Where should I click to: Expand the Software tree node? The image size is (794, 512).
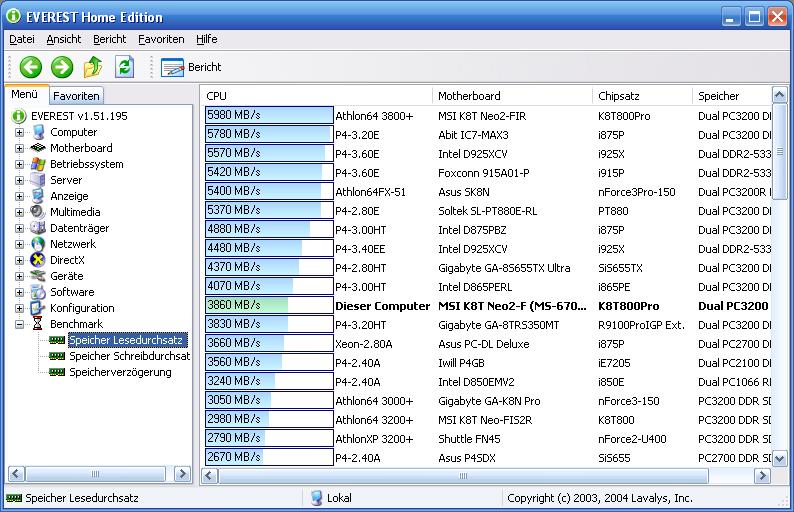[19, 292]
